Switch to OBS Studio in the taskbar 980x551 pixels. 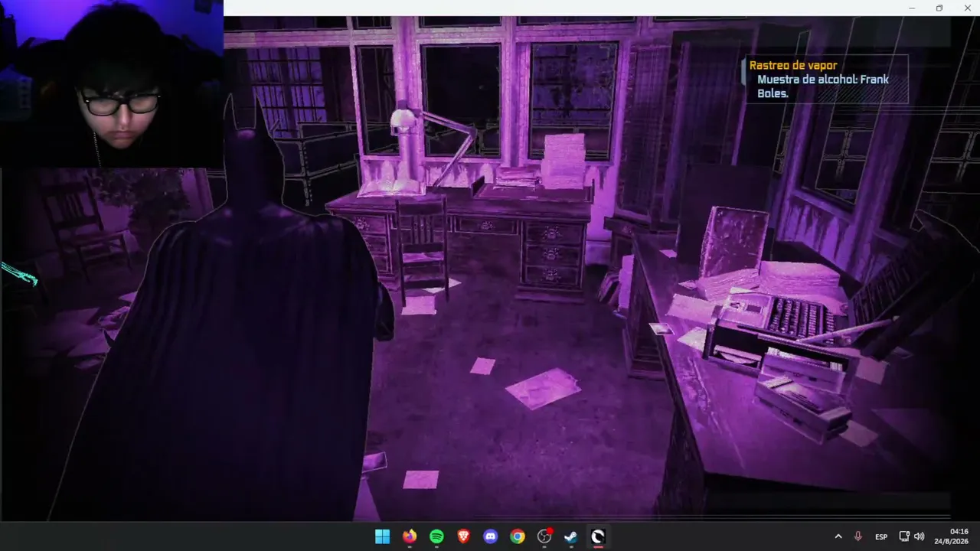tap(544, 536)
